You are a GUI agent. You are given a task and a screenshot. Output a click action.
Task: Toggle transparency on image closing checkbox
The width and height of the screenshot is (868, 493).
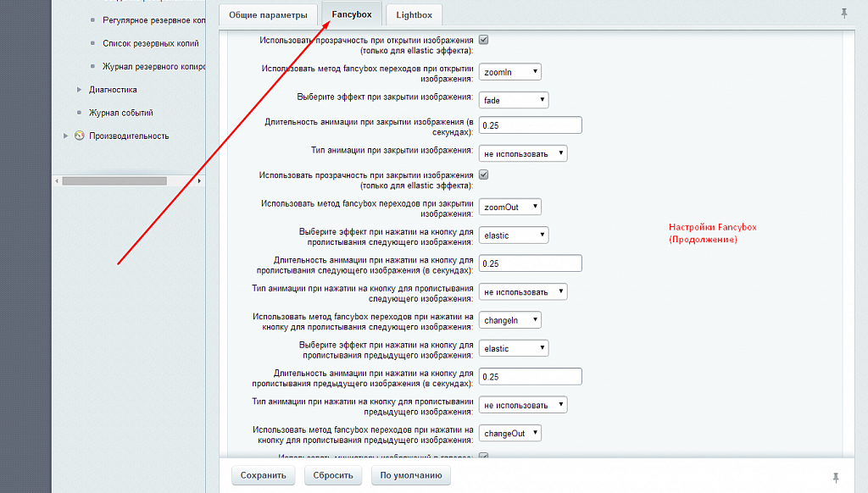484,174
